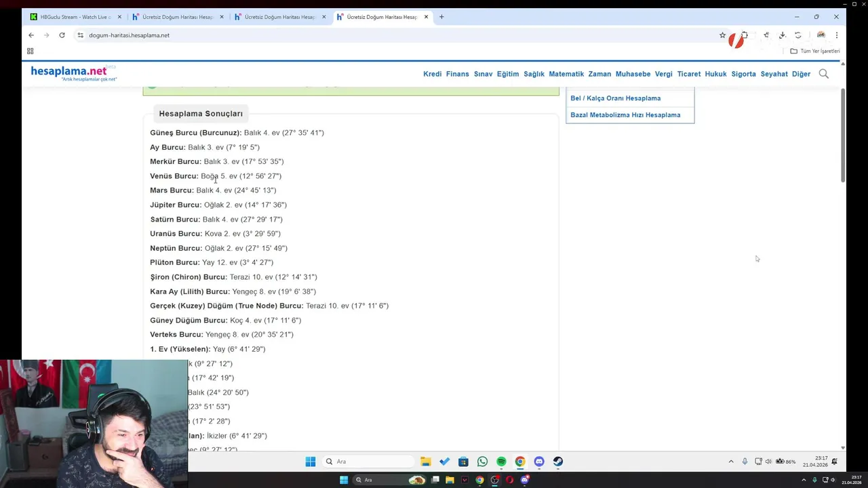
Task: Click the Venüs Burcu result line
Action: coord(216,176)
